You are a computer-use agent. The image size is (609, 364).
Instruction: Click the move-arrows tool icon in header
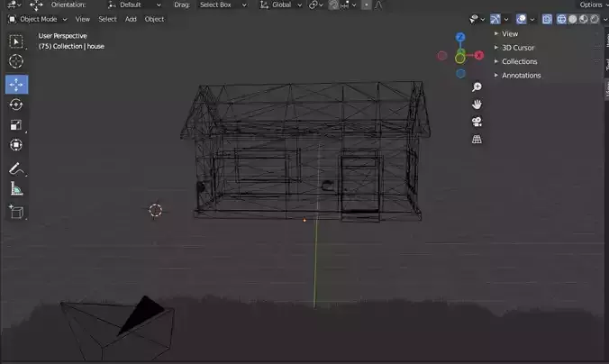pyautogui.click(x=36, y=5)
